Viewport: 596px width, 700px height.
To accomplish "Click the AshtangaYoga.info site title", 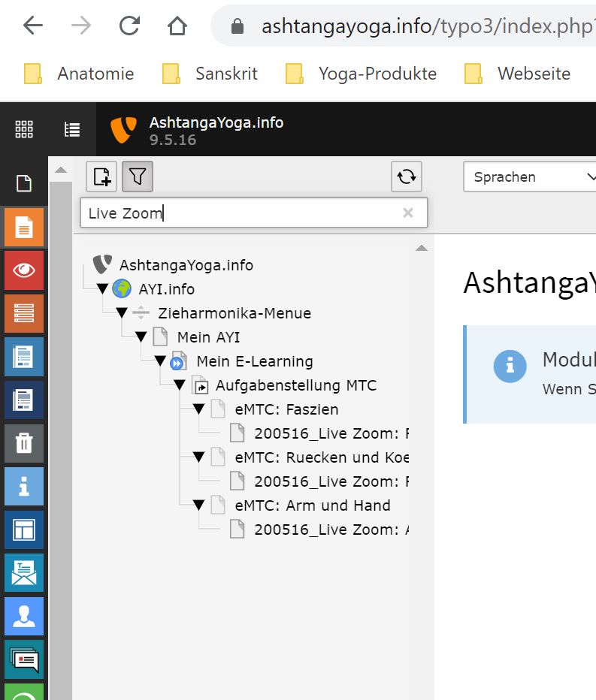I will point(216,122).
